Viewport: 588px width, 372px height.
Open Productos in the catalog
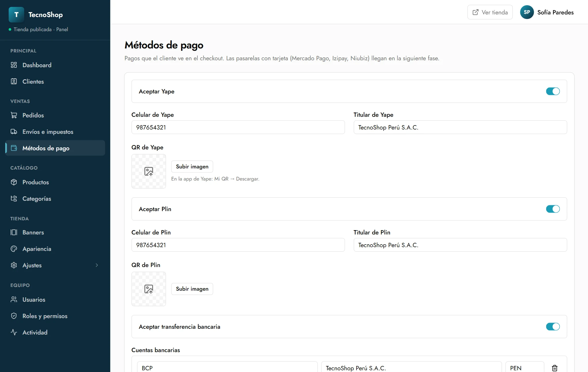pyautogui.click(x=55, y=182)
